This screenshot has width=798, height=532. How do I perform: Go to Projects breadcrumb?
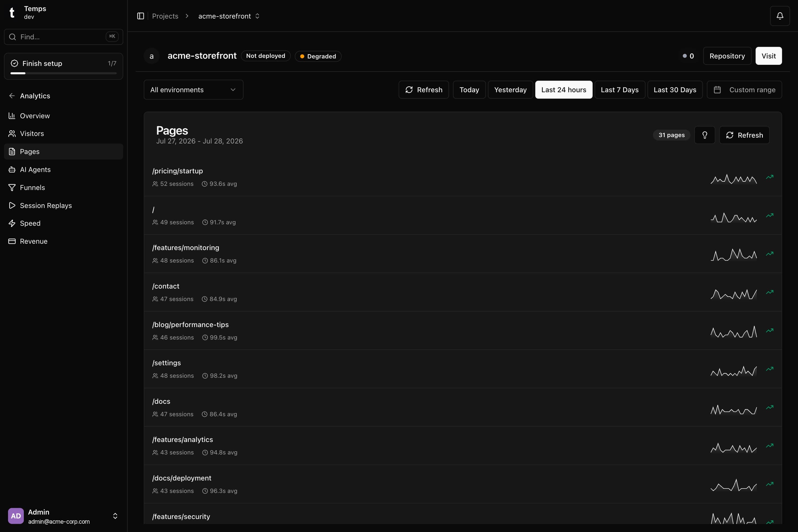165,16
